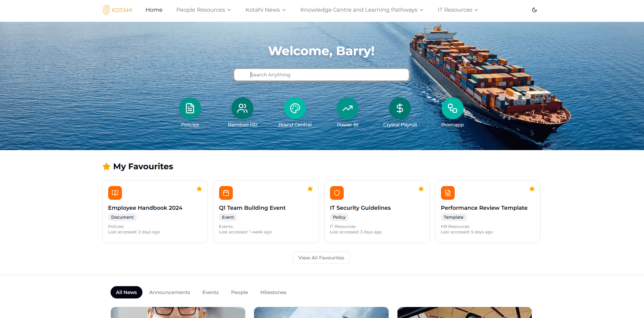
Task: Click the 'HR Resources' category text
Action: pyautogui.click(x=455, y=227)
